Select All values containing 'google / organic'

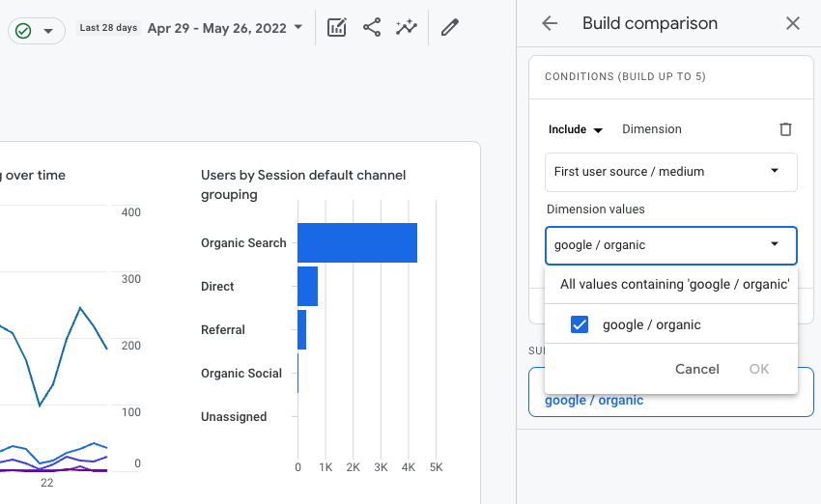point(674,284)
